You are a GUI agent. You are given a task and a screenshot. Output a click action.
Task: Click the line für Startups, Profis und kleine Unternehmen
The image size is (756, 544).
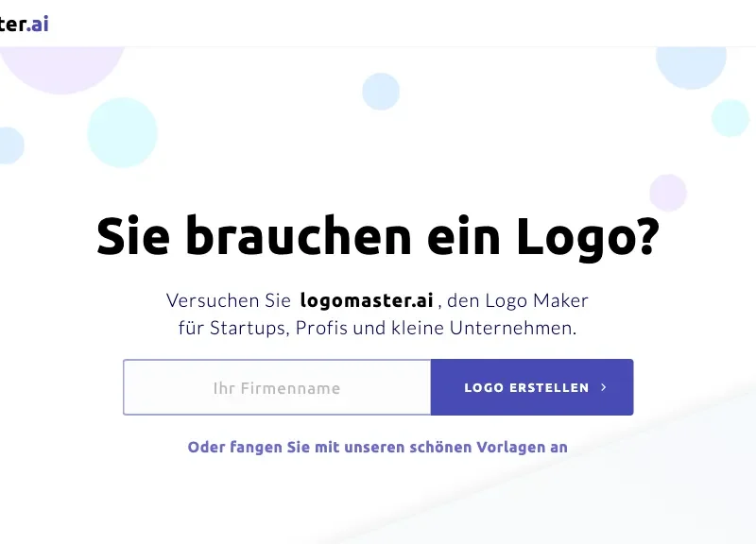(x=377, y=328)
